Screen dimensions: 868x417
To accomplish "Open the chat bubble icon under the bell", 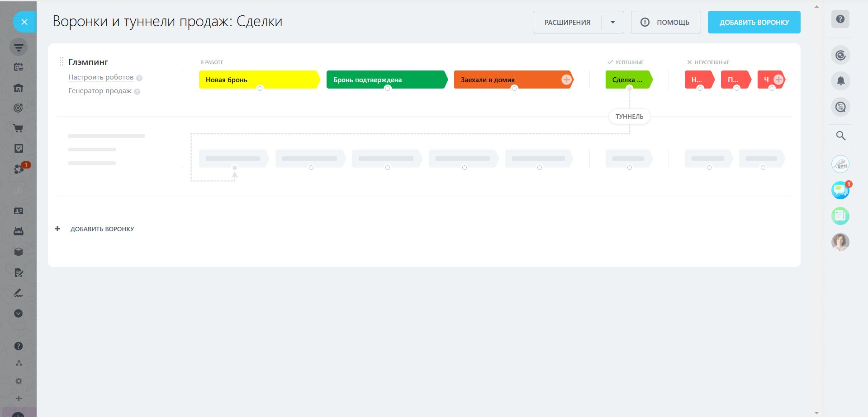I will coord(840,107).
